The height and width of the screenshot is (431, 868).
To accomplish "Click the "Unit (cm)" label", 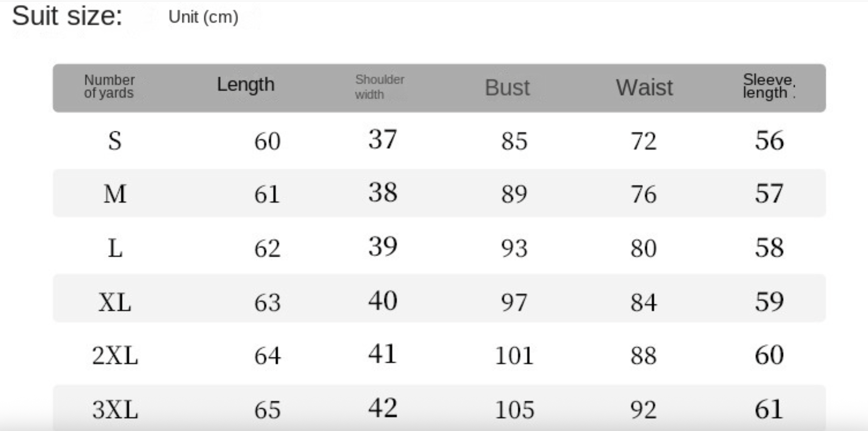I will pos(203,17).
